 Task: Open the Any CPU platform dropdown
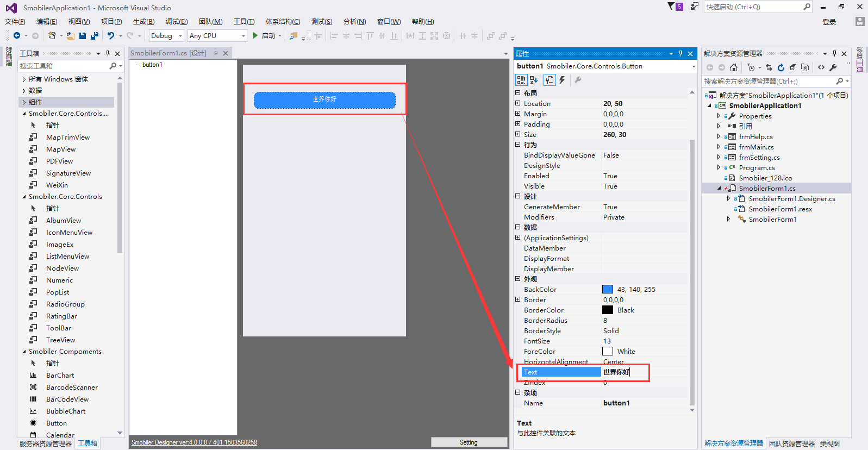pos(243,36)
